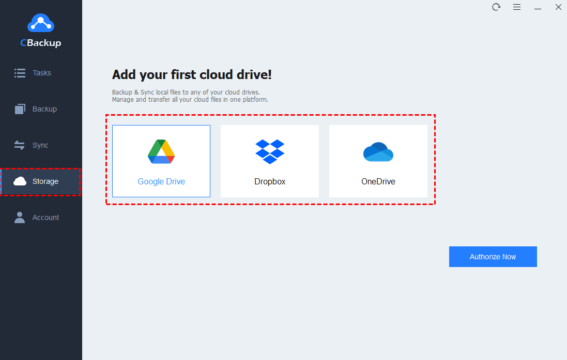The width and height of the screenshot is (567, 360).
Task: Click the Authorize Now button
Action: click(x=493, y=257)
